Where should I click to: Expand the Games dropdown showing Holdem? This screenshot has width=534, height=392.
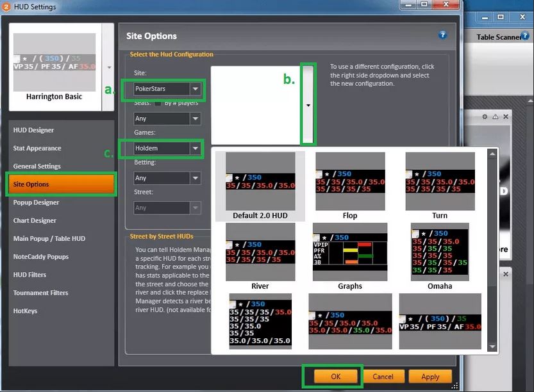click(196, 148)
